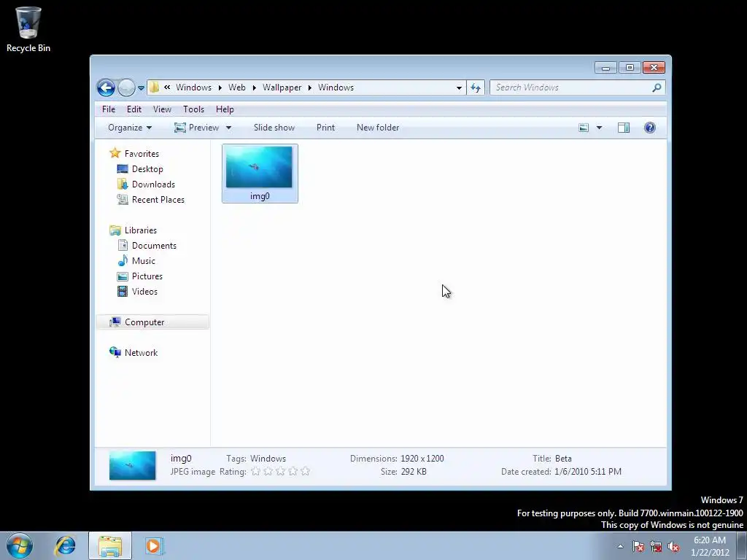Select the img0 wallpaper thumbnail

260,174
